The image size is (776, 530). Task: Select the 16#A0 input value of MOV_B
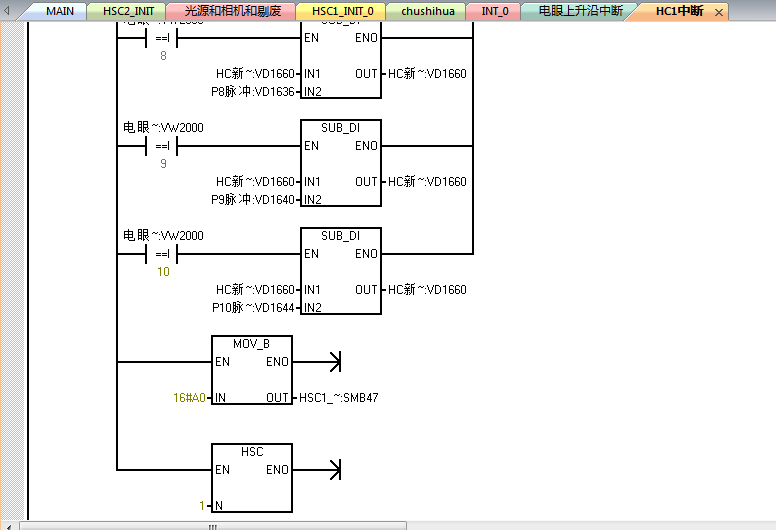pyautogui.click(x=188, y=398)
